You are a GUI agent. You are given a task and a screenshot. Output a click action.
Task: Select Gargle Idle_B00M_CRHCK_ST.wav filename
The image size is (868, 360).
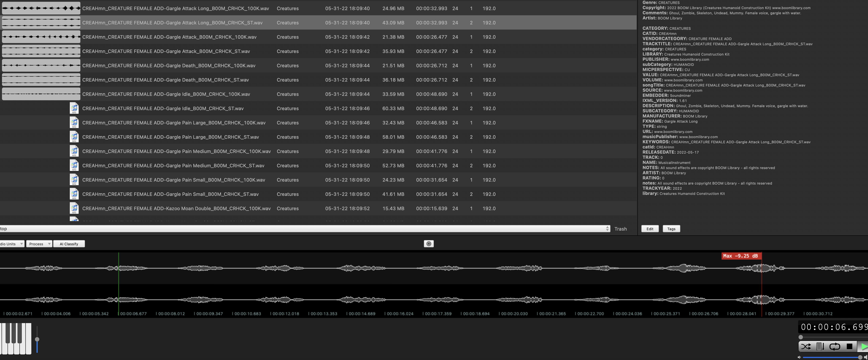pos(163,109)
